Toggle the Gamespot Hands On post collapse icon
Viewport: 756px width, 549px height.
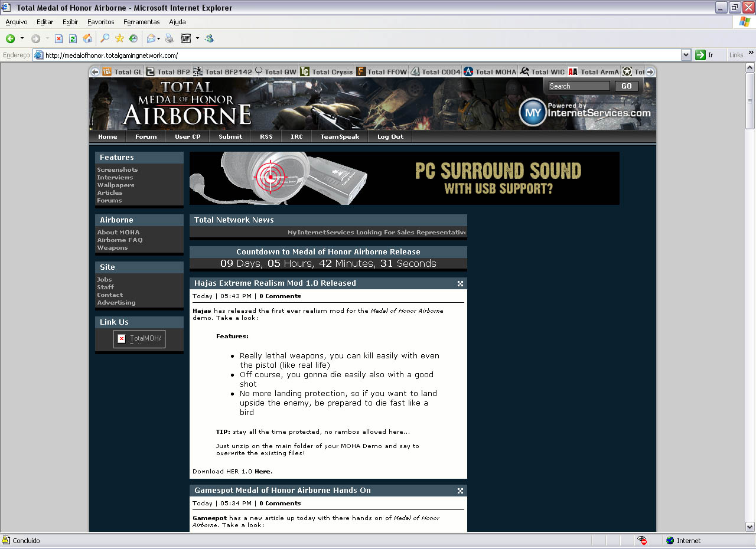tap(460, 491)
